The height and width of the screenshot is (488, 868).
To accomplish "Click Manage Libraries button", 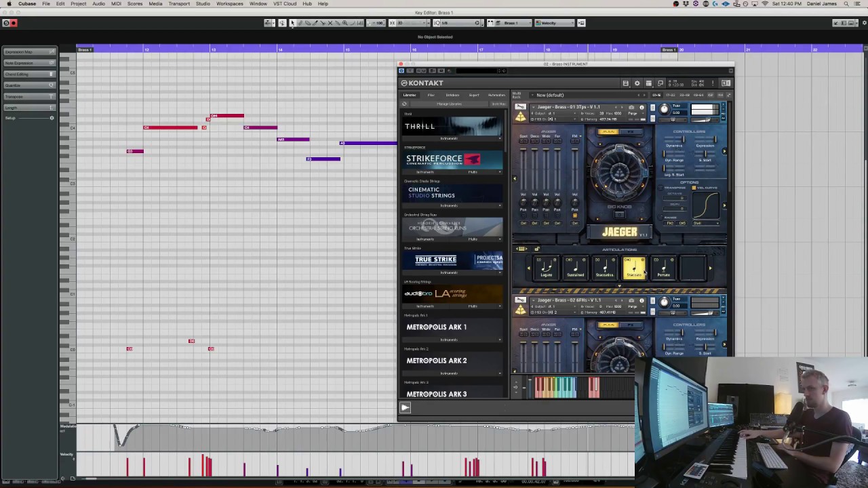I will click(449, 104).
